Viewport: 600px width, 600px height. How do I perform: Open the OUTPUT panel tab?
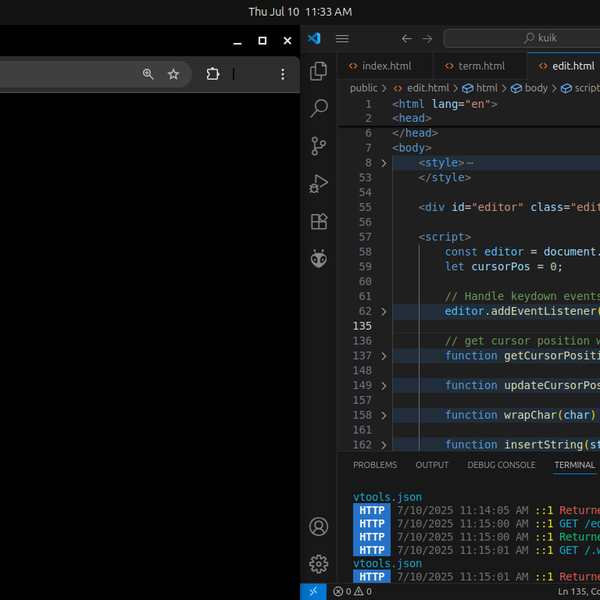point(432,465)
